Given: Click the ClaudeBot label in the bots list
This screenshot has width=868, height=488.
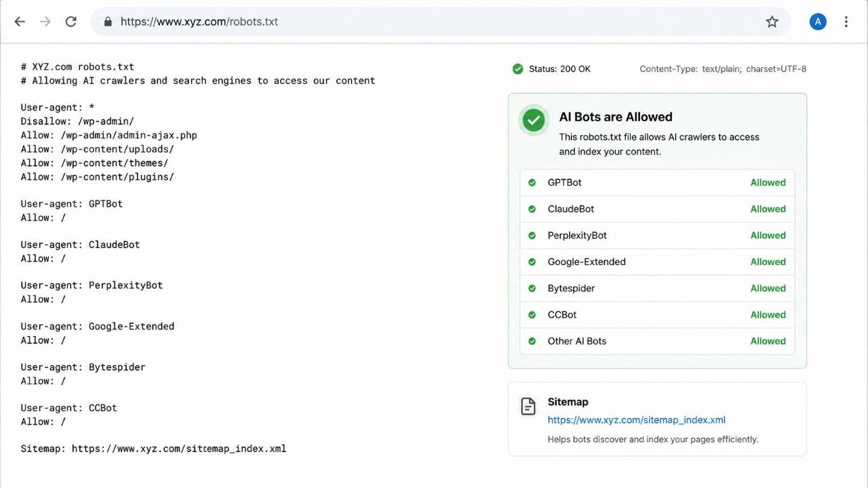Looking at the screenshot, I should pos(571,209).
